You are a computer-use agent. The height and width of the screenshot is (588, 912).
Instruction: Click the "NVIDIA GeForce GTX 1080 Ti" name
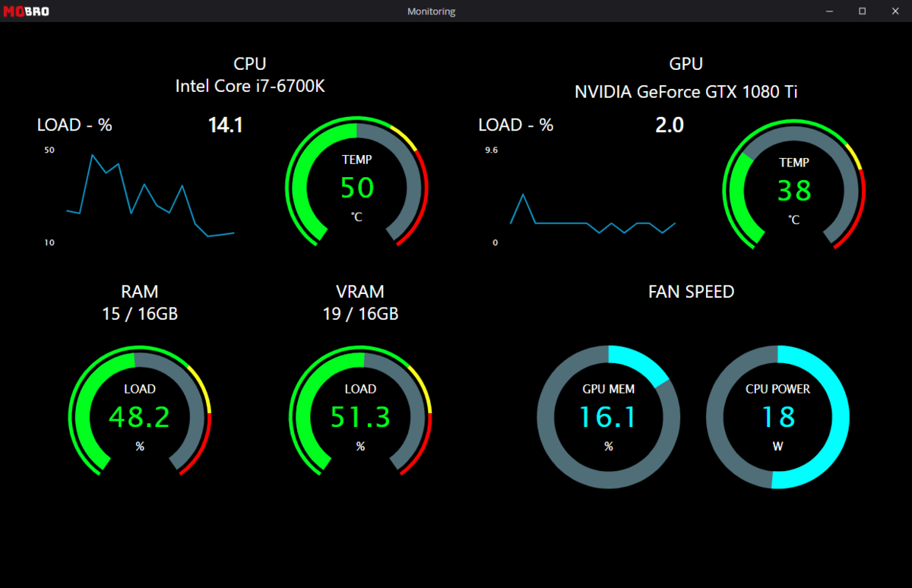(x=686, y=92)
